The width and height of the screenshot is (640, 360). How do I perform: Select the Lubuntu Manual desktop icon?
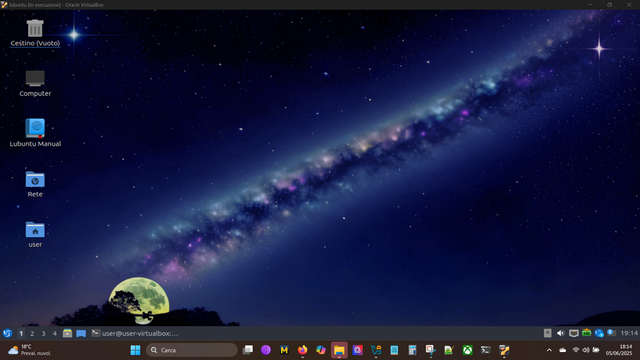(35, 133)
